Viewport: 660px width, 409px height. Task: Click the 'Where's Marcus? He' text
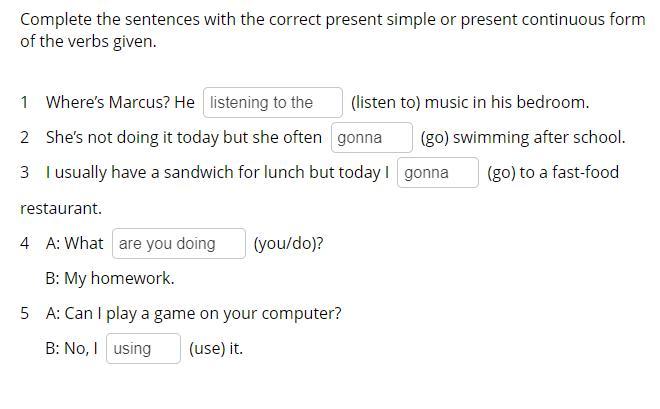[x=120, y=102]
